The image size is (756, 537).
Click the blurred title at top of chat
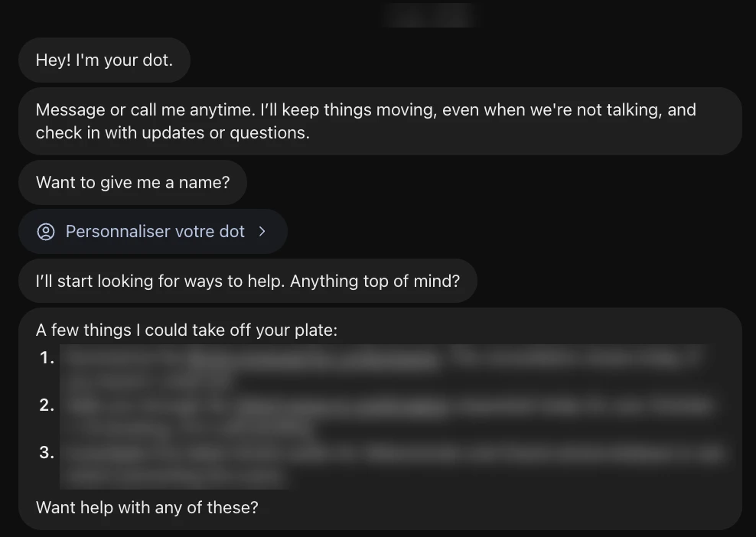429,15
